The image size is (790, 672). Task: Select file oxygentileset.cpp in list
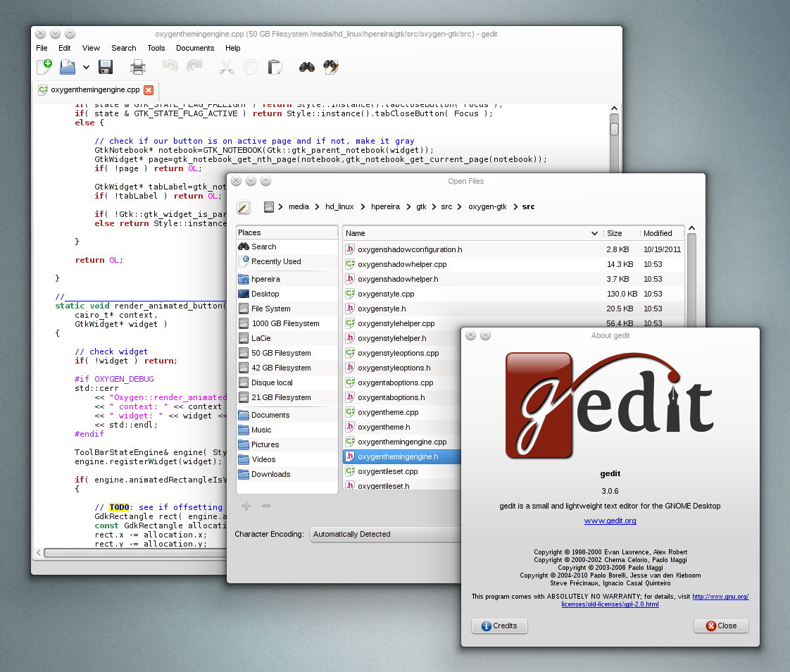(x=402, y=471)
